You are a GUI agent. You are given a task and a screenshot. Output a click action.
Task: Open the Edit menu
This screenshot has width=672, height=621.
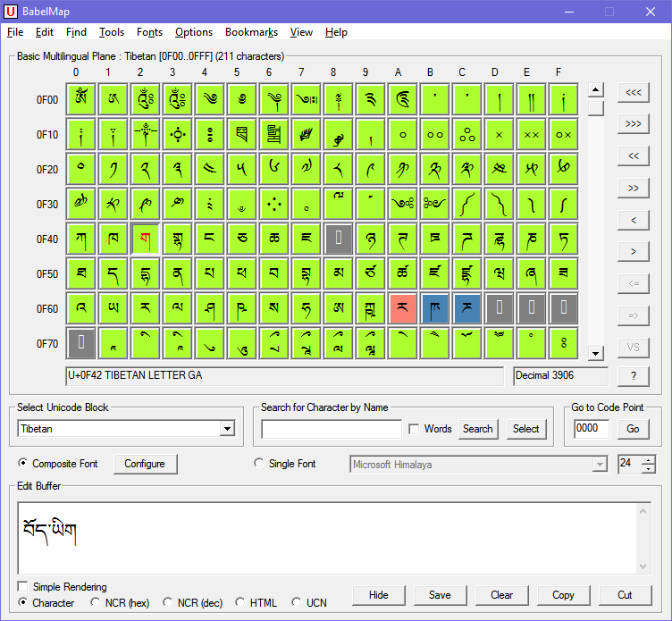click(x=45, y=32)
